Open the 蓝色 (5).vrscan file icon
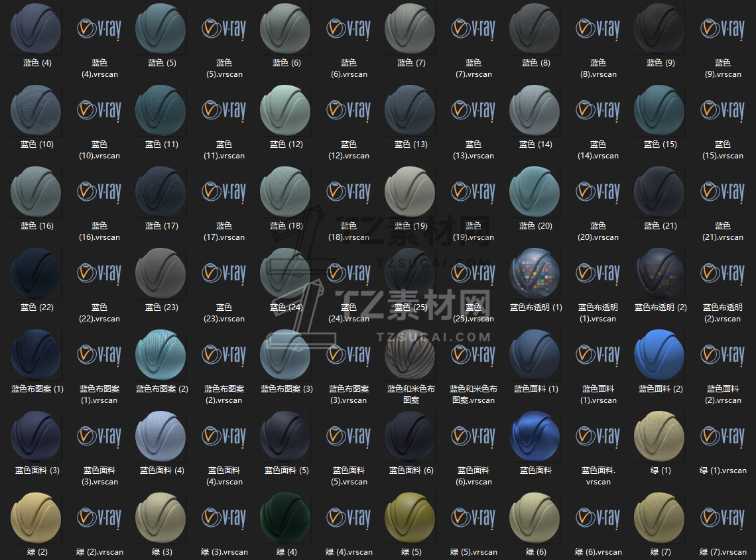The image size is (756, 560). pos(223,29)
